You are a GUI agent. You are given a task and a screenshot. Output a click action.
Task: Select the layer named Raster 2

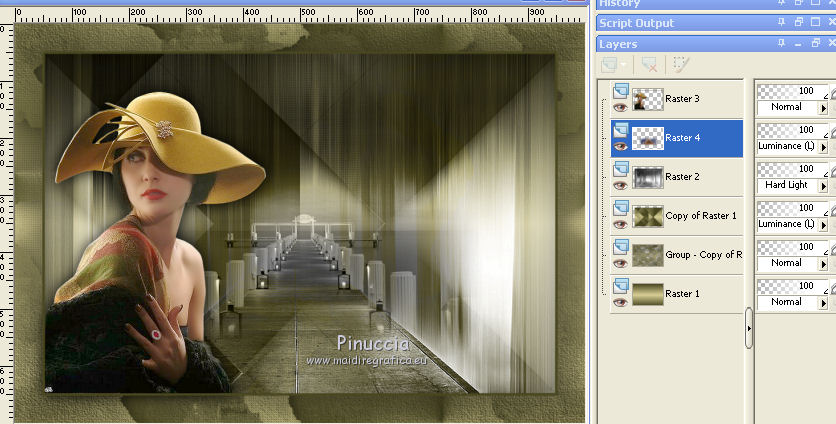[x=682, y=177]
